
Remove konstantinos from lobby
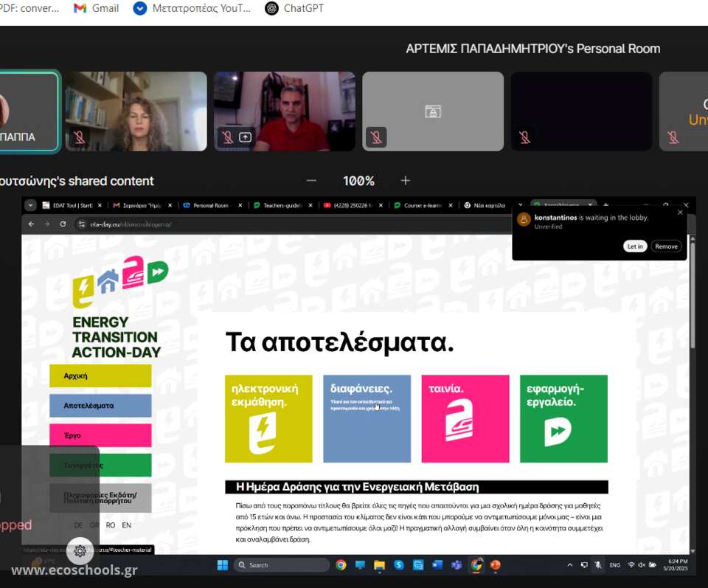[x=666, y=246]
